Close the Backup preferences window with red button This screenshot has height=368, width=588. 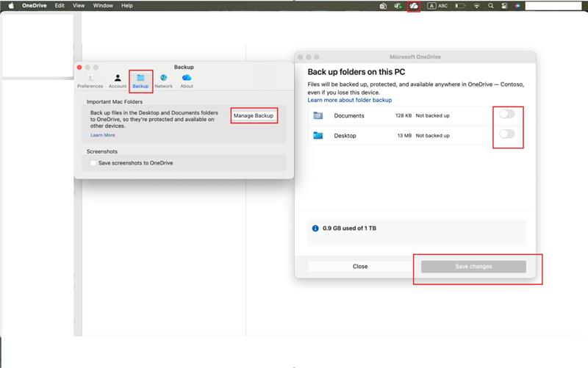tap(79, 68)
